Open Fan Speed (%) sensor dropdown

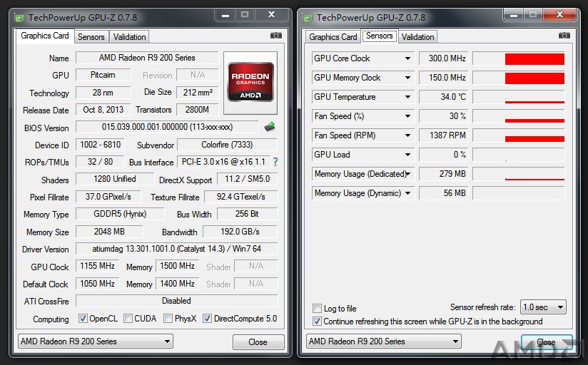pyautogui.click(x=407, y=116)
